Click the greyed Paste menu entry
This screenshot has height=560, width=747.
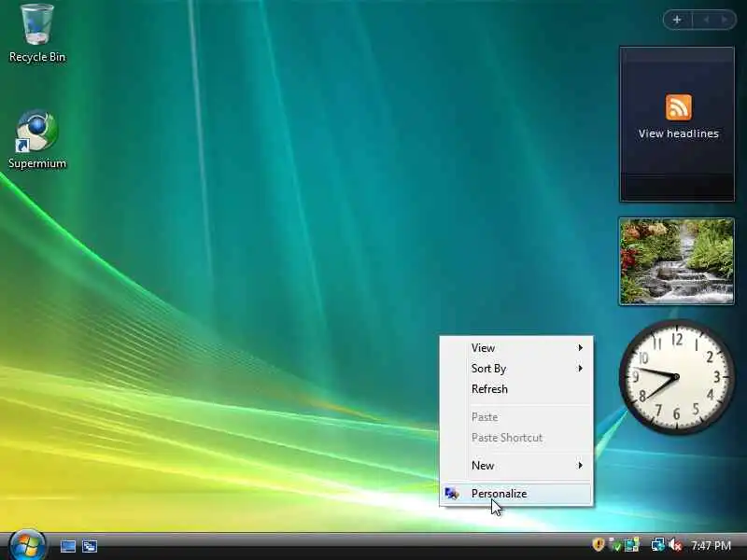(516, 417)
